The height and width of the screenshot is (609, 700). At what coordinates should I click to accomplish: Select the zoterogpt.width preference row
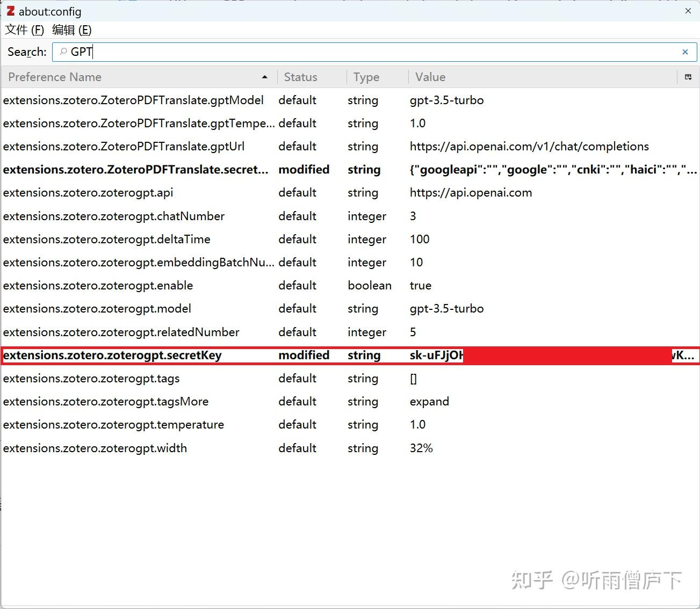point(161,448)
